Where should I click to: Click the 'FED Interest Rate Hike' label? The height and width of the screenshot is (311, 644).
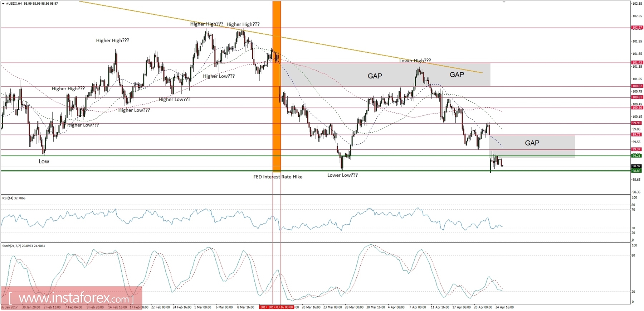278,177
